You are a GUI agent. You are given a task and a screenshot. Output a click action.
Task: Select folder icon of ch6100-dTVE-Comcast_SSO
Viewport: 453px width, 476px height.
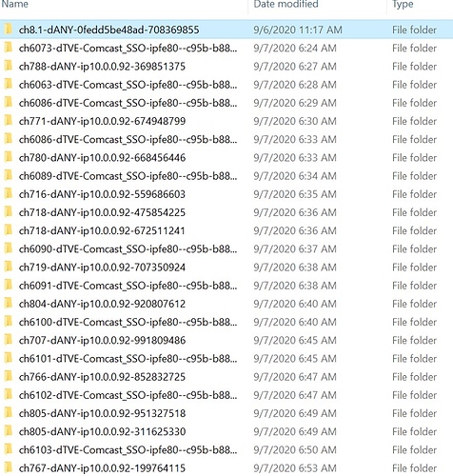click(8, 322)
